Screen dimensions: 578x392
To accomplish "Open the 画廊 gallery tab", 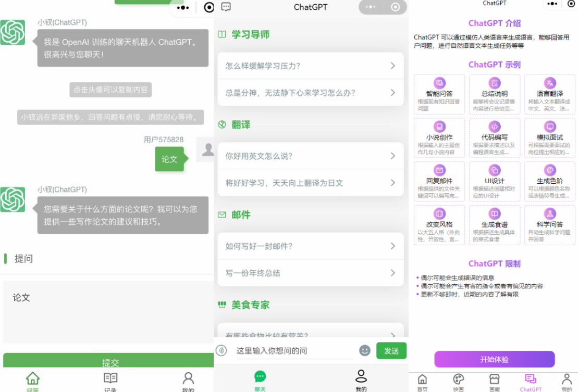I will 494,383.
